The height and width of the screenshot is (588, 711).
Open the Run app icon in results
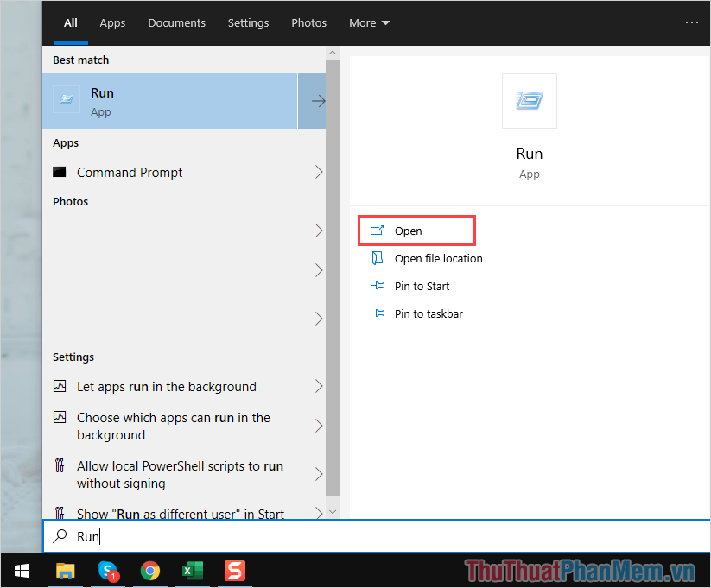(x=66, y=99)
